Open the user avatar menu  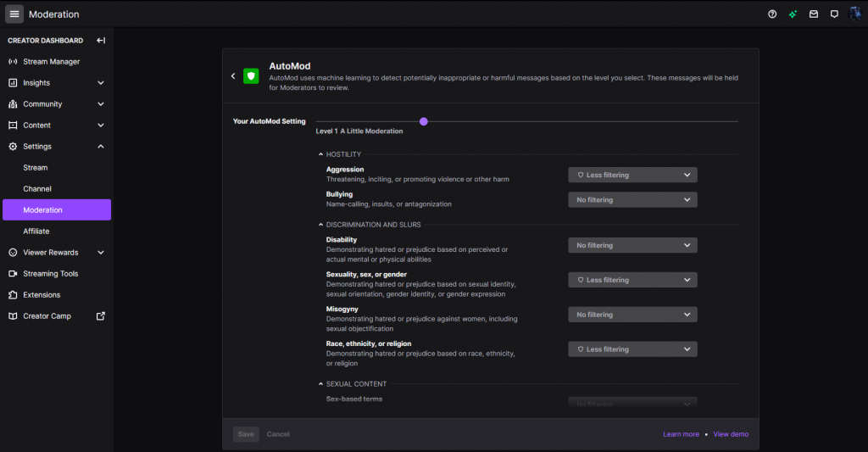click(x=855, y=14)
